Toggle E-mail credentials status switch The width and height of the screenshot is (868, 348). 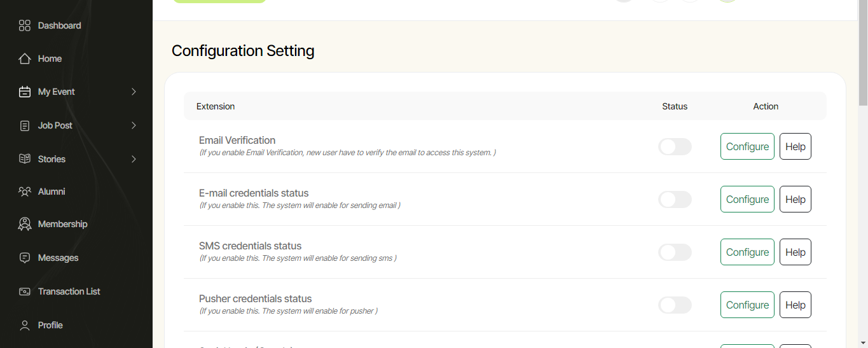(x=675, y=200)
